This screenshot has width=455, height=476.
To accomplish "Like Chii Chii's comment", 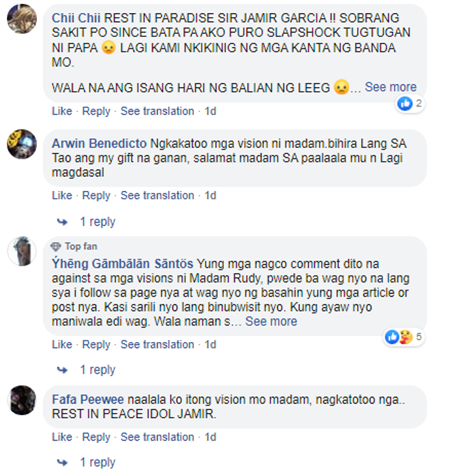I will [x=62, y=111].
